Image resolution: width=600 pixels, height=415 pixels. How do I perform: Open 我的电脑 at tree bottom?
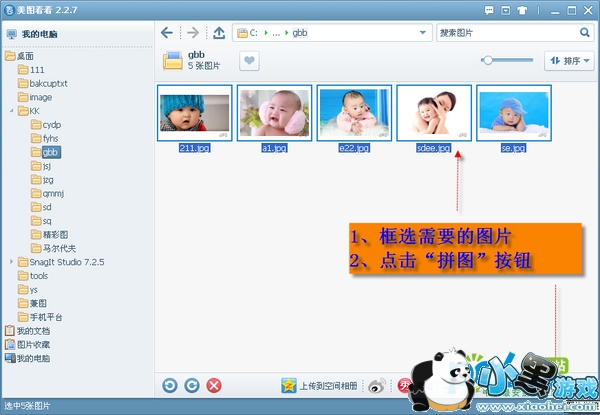28,358
